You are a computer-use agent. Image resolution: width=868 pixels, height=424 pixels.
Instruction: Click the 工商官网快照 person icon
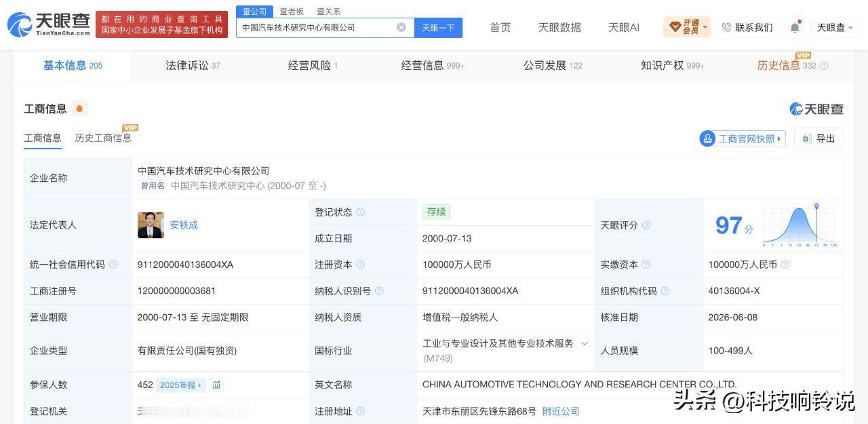point(708,138)
